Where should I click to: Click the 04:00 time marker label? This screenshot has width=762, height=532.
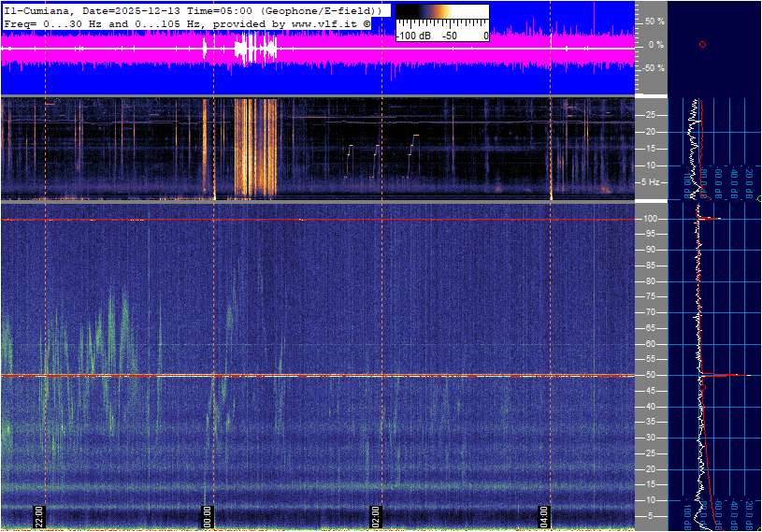click(x=544, y=517)
